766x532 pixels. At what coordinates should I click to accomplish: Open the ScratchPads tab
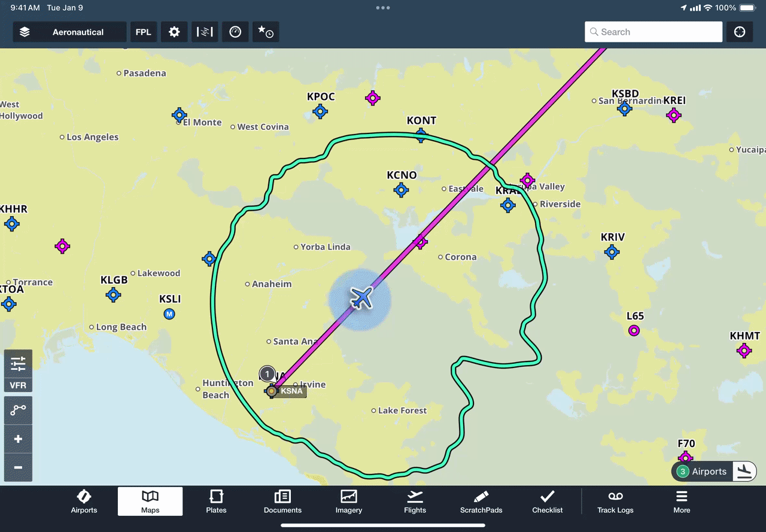pyautogui.click(x=481, y=501)
